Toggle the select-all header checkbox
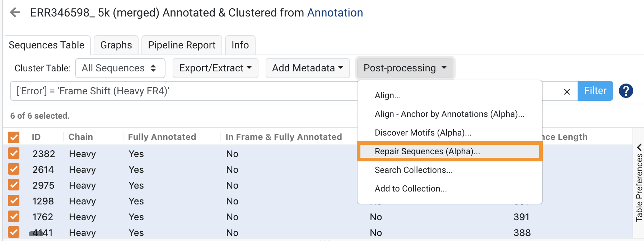This screenshot has height=241, width=644. (x=14, y=137)
